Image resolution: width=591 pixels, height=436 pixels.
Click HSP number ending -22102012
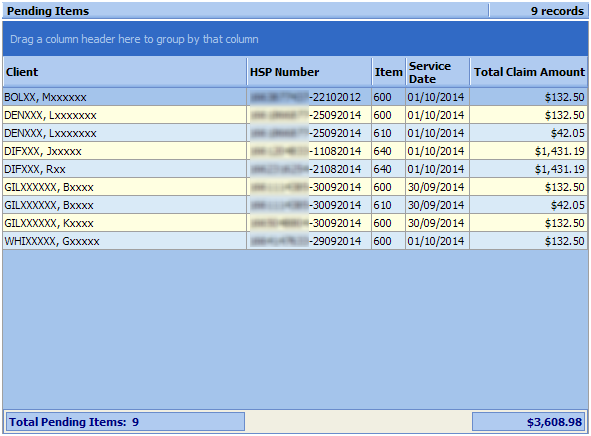[x=309, y=97]
